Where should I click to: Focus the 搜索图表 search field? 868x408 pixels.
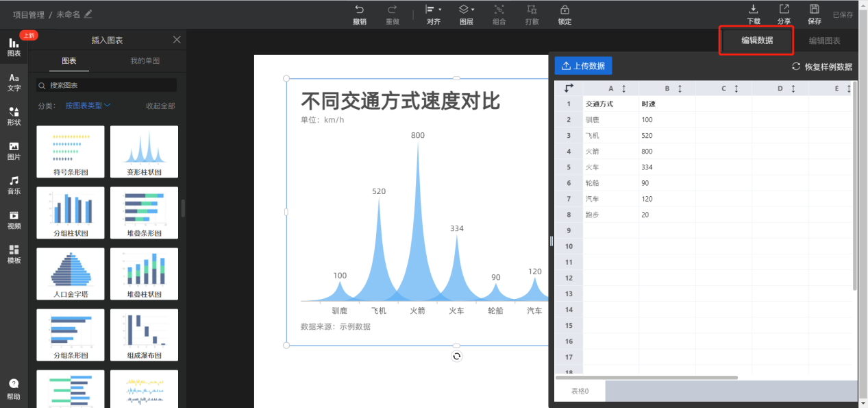coord(107,85)
